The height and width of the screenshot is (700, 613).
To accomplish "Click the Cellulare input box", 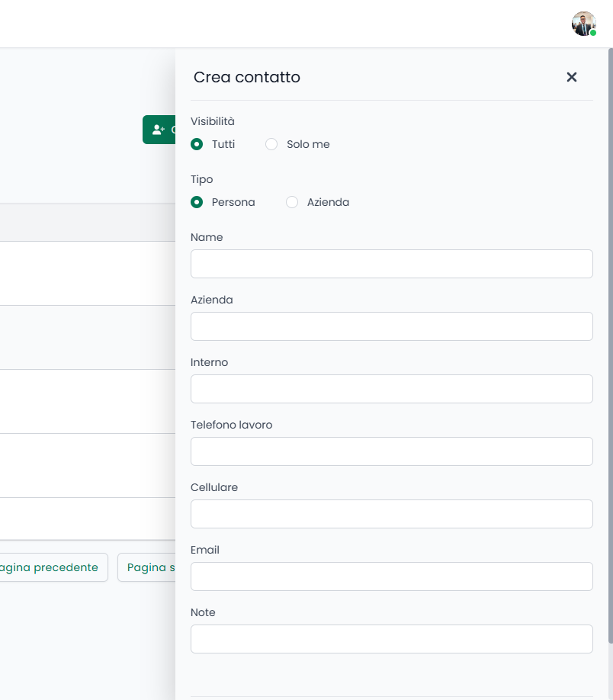I will pos(391,514).
